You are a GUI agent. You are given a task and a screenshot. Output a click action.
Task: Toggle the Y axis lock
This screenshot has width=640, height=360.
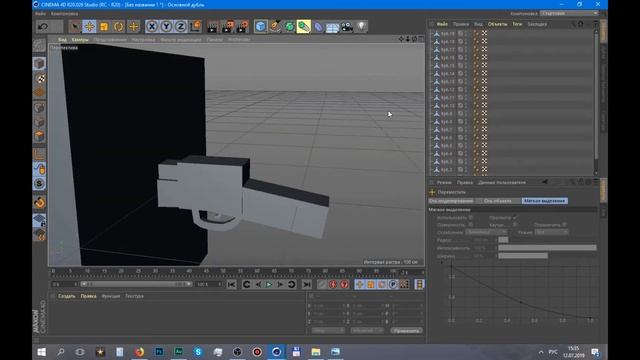point(166,27)
